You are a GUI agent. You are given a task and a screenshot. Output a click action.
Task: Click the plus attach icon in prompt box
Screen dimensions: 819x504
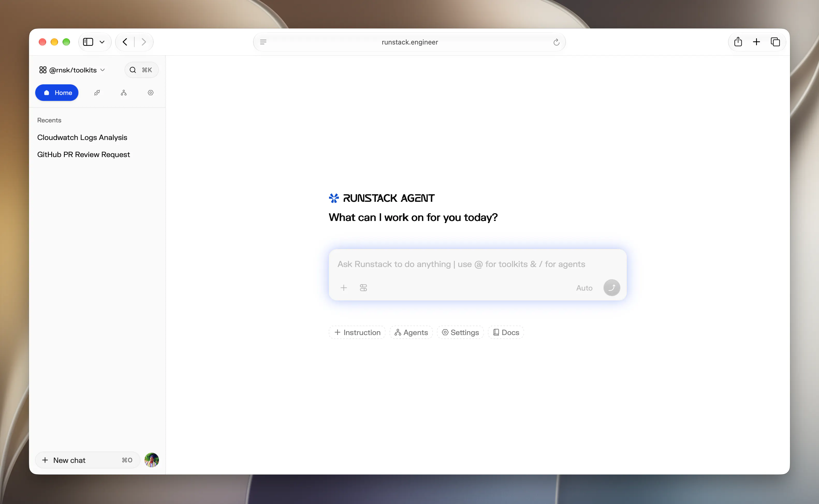pos(344,288)
